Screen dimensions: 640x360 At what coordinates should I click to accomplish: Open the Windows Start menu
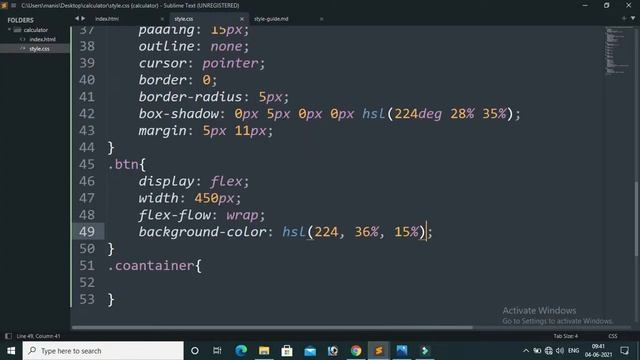point(11,351)
